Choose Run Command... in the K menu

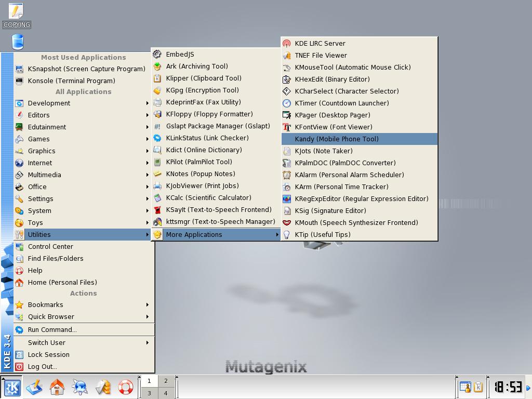tap(84, 330)
